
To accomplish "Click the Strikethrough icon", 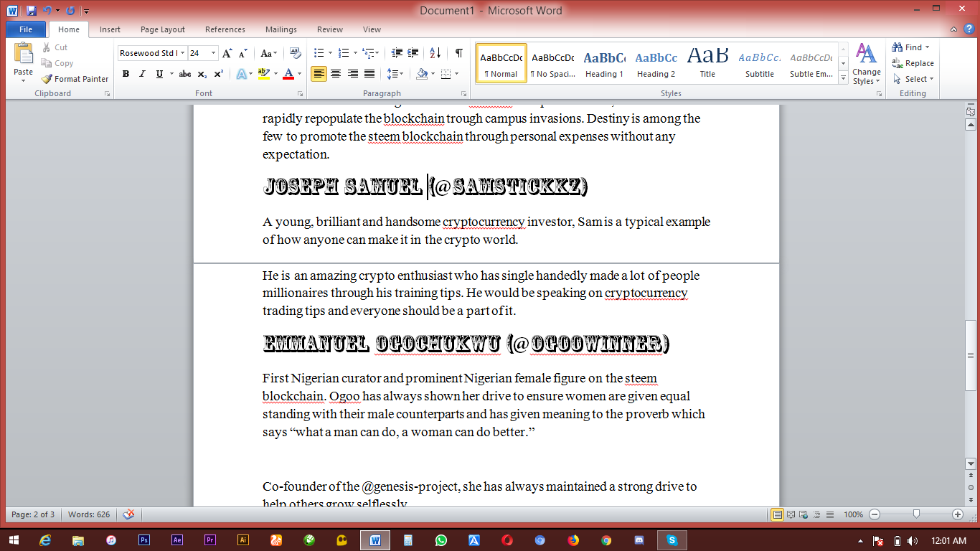I will (185, 74).
